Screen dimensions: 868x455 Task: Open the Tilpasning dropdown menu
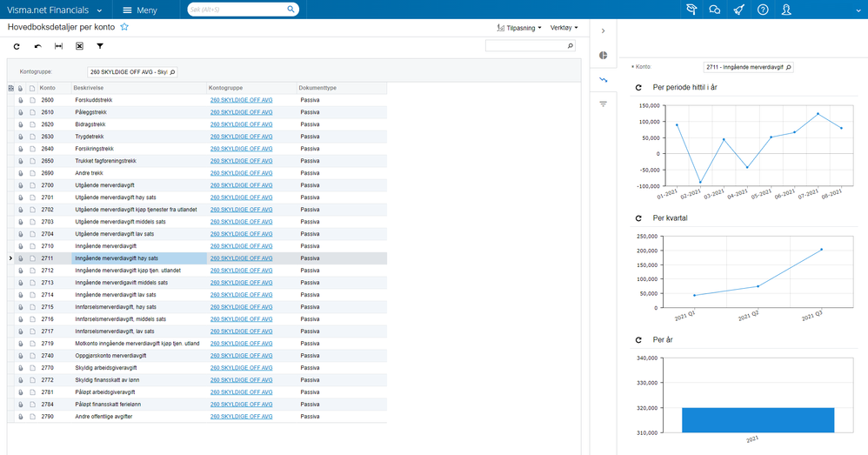tap(519, 28)
